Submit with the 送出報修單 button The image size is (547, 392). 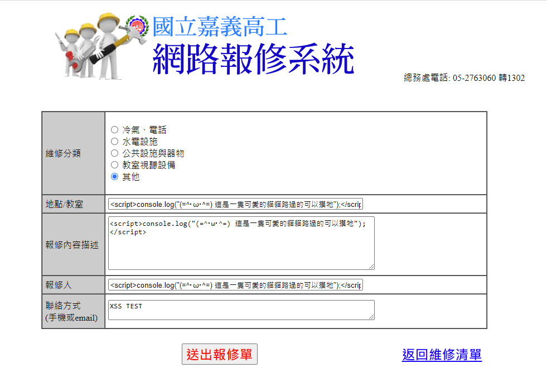(220, 354)
